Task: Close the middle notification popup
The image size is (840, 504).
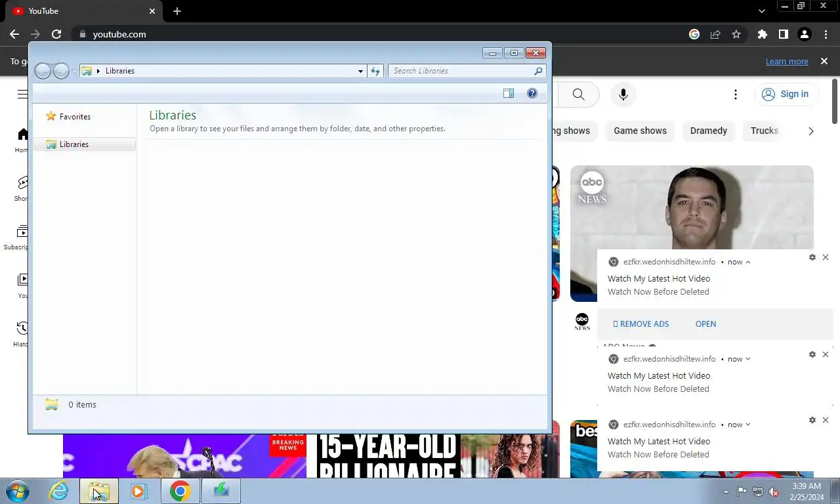Action: pos(826,354)
